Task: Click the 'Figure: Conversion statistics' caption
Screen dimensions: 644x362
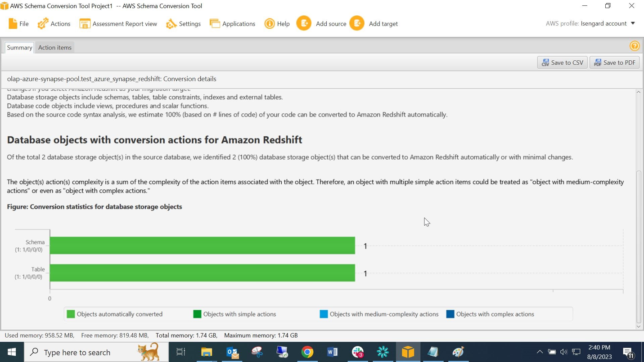Action: pyautogui.click(x=95, y=207)
